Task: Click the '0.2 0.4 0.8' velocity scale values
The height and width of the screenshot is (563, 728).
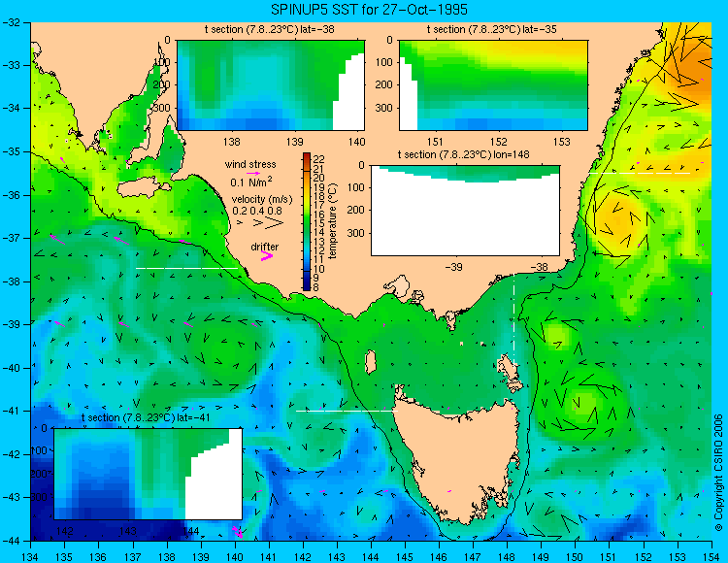Action: [257, 211]
